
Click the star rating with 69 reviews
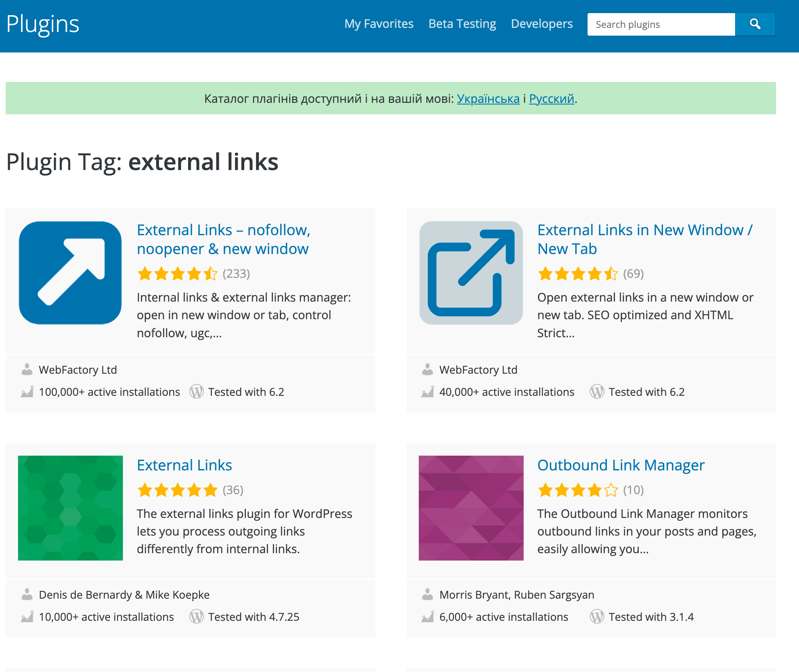coord(578,274)
